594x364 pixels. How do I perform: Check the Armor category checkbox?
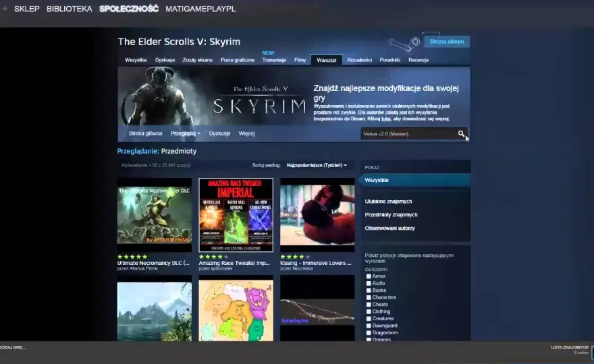(x=369, y=276)
